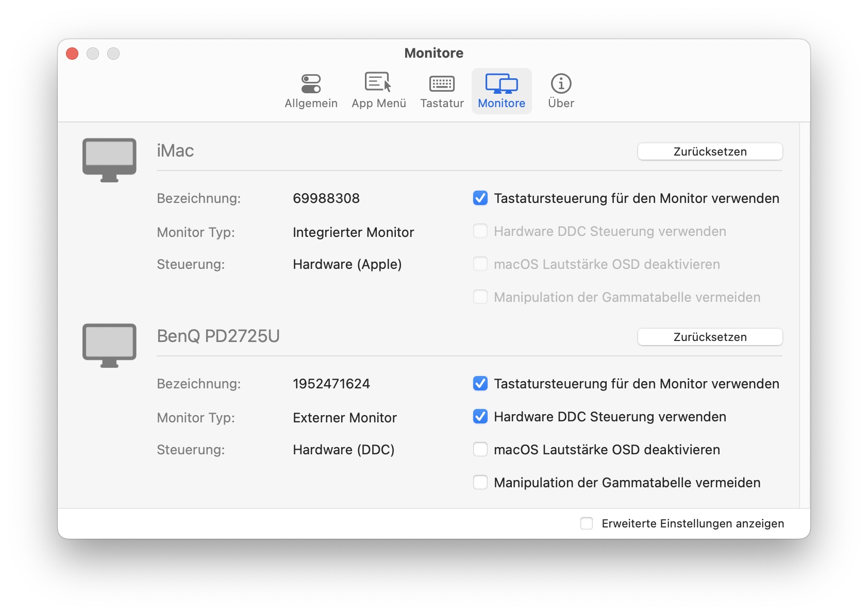Click the info symbol above Über
Viewport: 868px width, 615px height.
[x=560, y=82]
